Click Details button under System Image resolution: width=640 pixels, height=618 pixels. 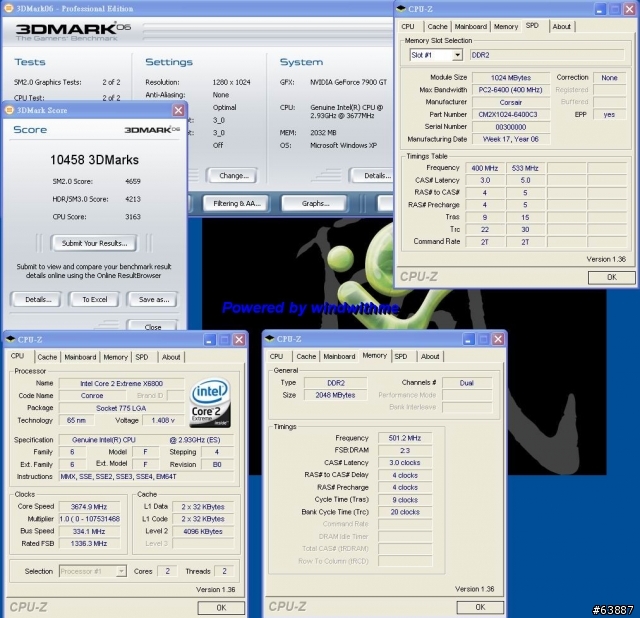[x=373, y=176]
